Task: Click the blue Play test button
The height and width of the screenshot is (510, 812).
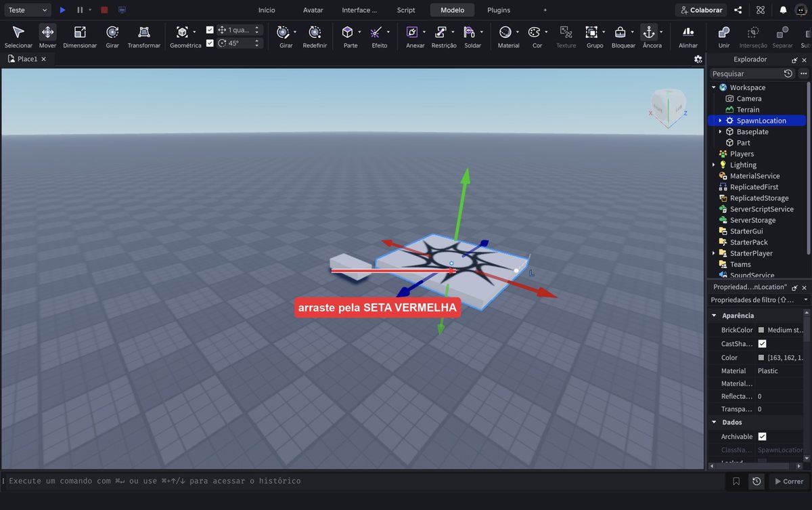Action: [62, 10]
